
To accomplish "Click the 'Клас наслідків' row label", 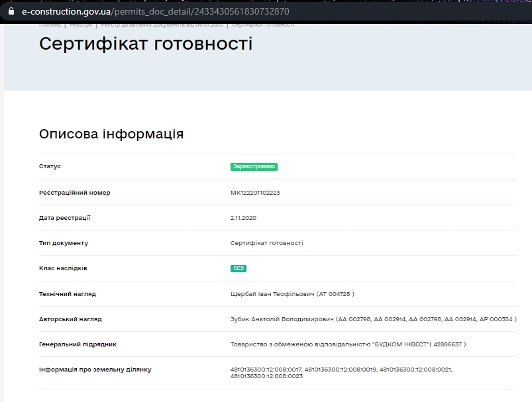I will [63, 268].
